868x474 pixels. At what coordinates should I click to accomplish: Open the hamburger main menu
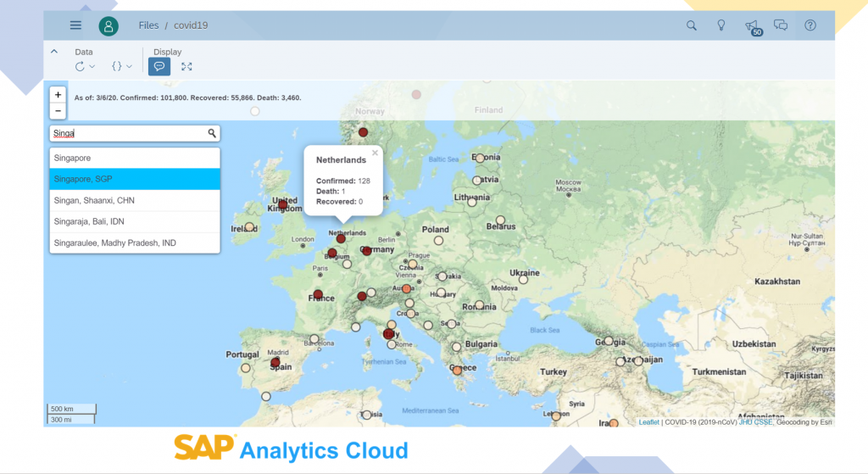75,25
